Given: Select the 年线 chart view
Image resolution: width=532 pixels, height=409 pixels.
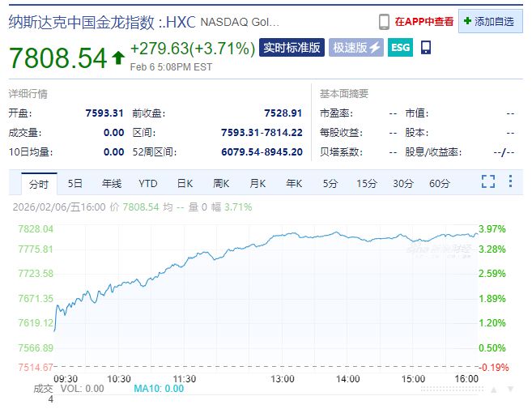Looking at the screenshot, I should coord(111,183).
